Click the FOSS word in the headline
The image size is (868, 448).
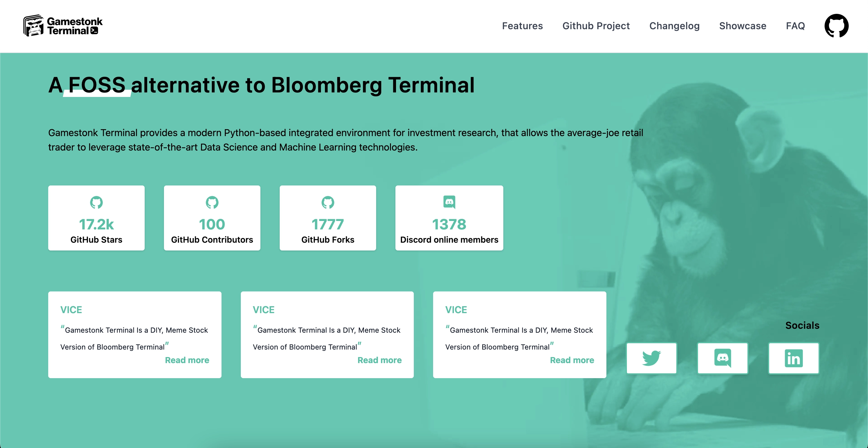[x=97, y=85]
